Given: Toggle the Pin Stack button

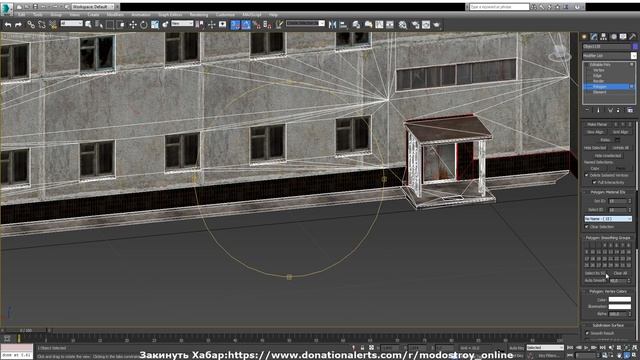Looking at the screenshot, I should click(x=587, y=110).
